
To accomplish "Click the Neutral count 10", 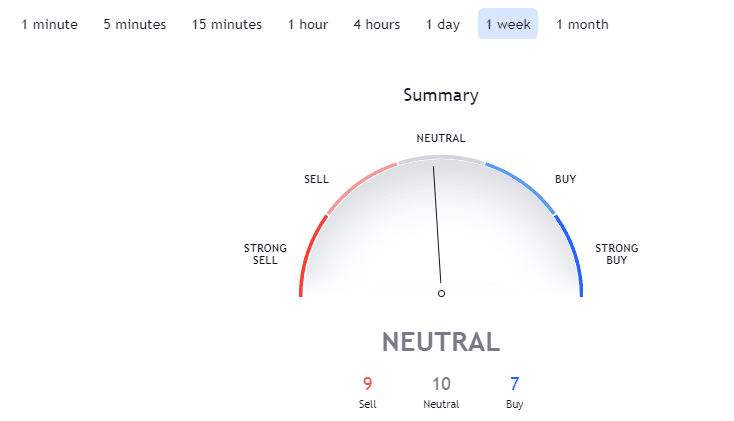I will pyautogui.click(x=441, y=384).
